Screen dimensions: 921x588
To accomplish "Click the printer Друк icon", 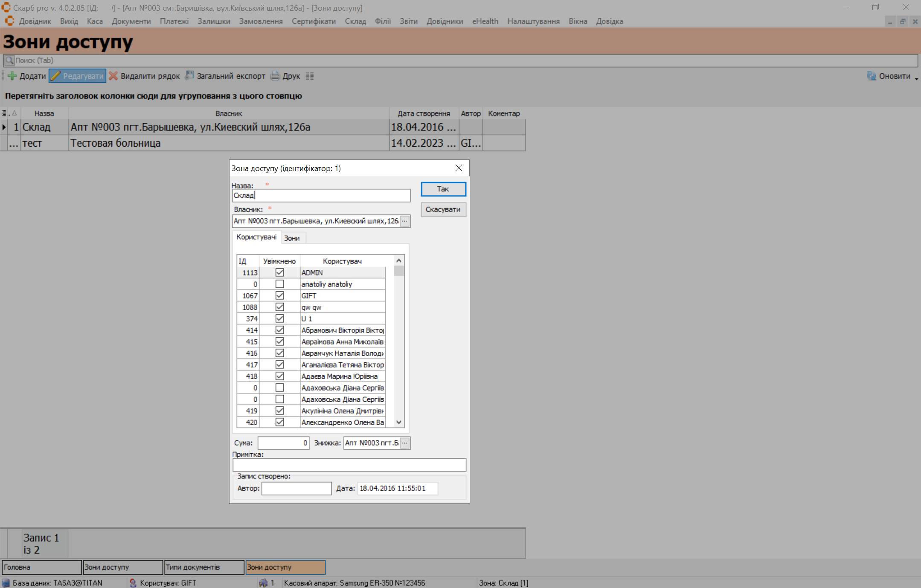I will coord(275,76).
